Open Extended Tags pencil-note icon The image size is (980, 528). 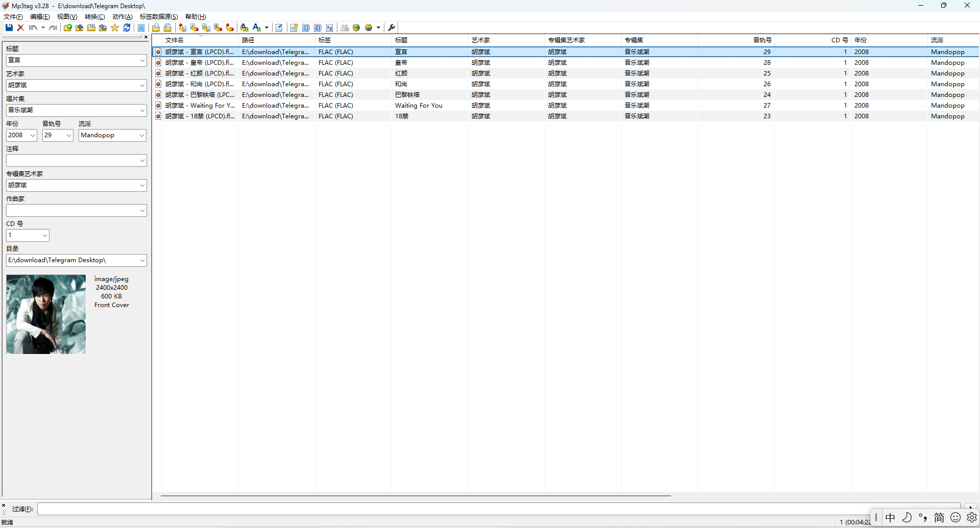click(x=279, y=28)
